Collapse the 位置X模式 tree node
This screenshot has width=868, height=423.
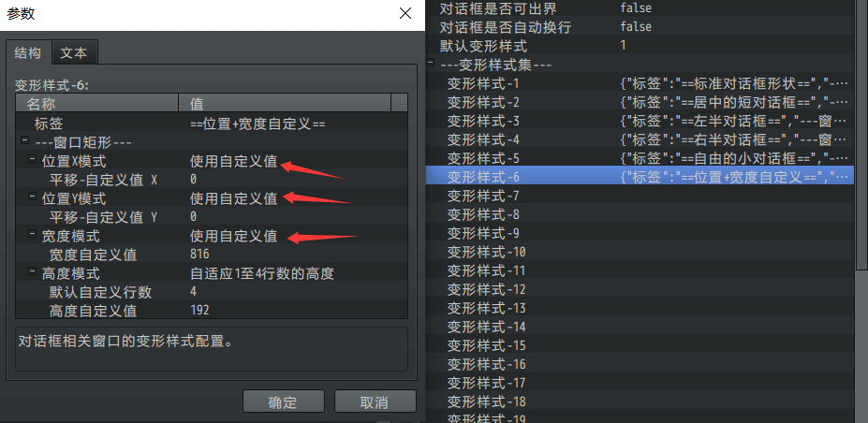[32, 159]
